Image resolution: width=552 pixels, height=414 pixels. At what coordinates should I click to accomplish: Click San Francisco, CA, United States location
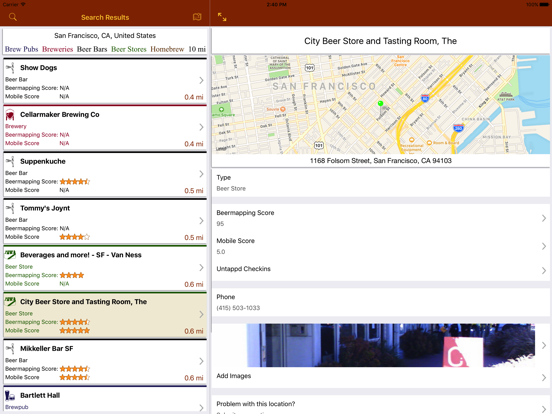105,36
